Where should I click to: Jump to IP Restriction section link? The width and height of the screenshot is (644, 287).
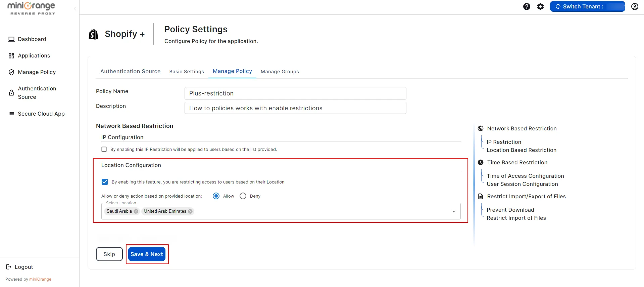point(504,142)
